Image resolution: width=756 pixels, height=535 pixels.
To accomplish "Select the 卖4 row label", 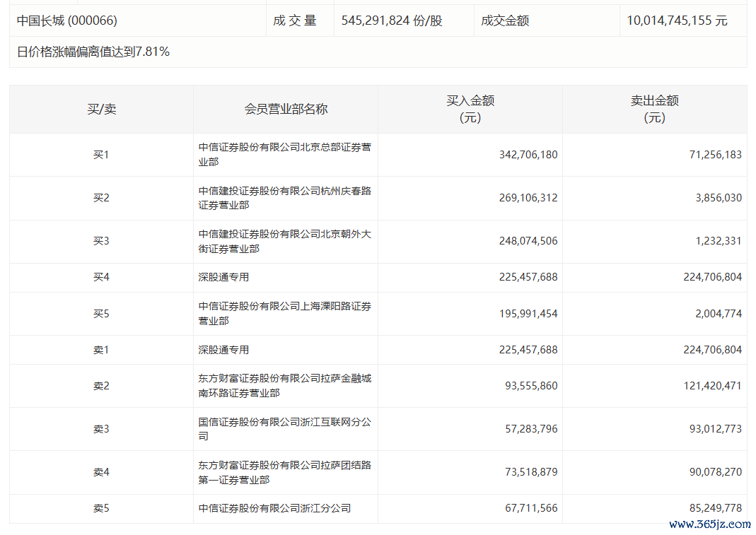I will (101, 472).
